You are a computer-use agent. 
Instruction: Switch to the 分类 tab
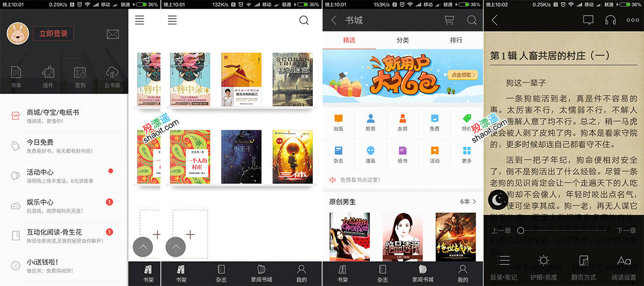[x=402, y=40]
